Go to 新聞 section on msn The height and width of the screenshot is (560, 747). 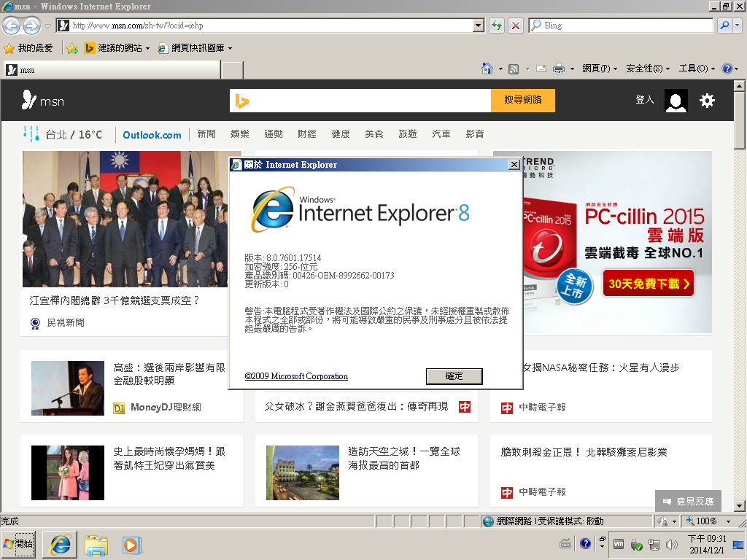(x=206, y=134)
